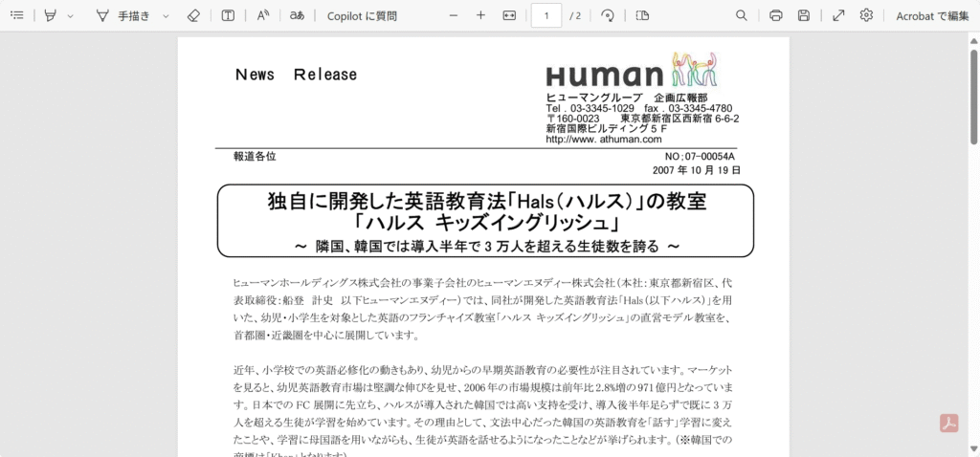Click the add text box icon
This screenshot has height=457, width=980.
click(x=228, y=15)
